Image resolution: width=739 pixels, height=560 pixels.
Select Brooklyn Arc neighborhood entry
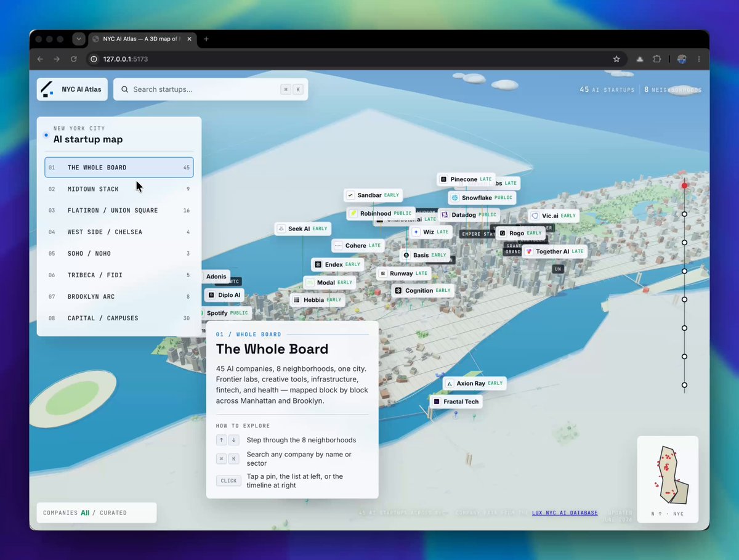[x=119, y=296]
